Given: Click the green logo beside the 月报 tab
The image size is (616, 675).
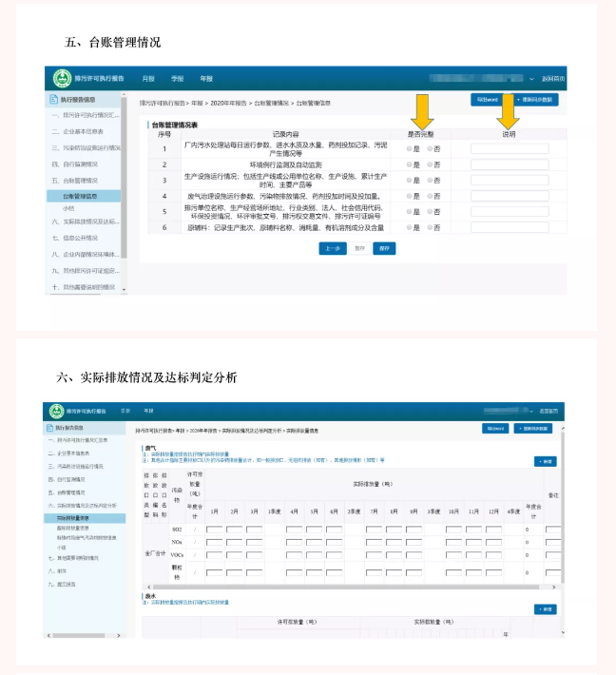Looking at the screenshot, I should click(x=60, y=78).
